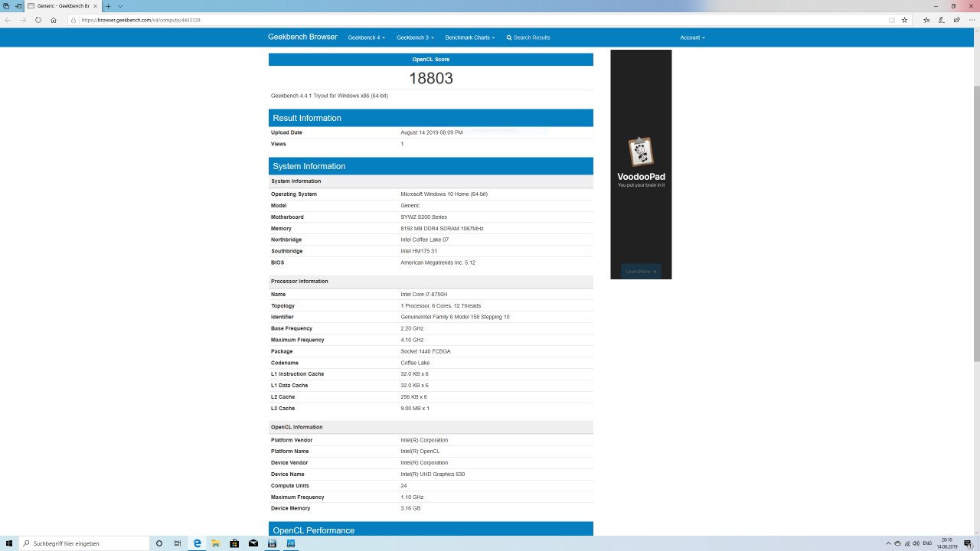Open Microsoft Store from taskbar
Screen dimensions: 980x551
tap(234, 543)
